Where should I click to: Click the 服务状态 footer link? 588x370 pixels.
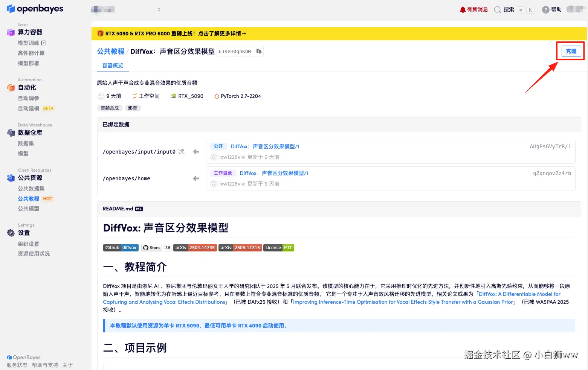[17, 365]
